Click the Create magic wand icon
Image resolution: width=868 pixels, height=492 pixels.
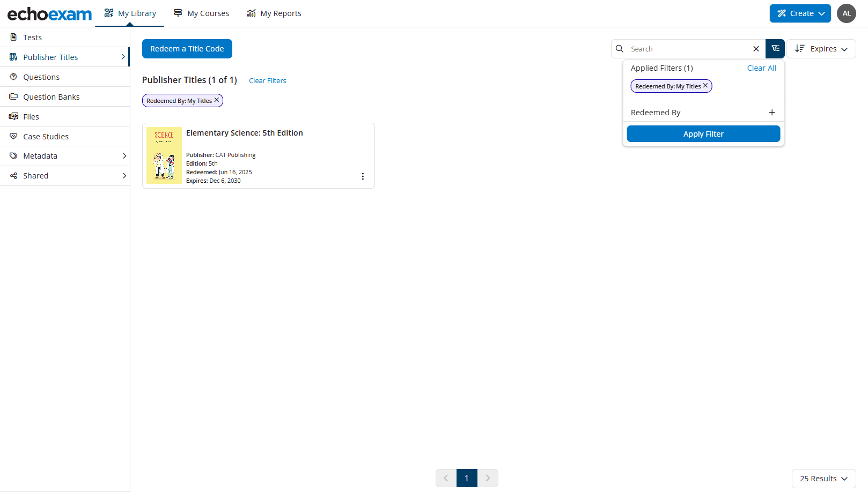[782, 13]
